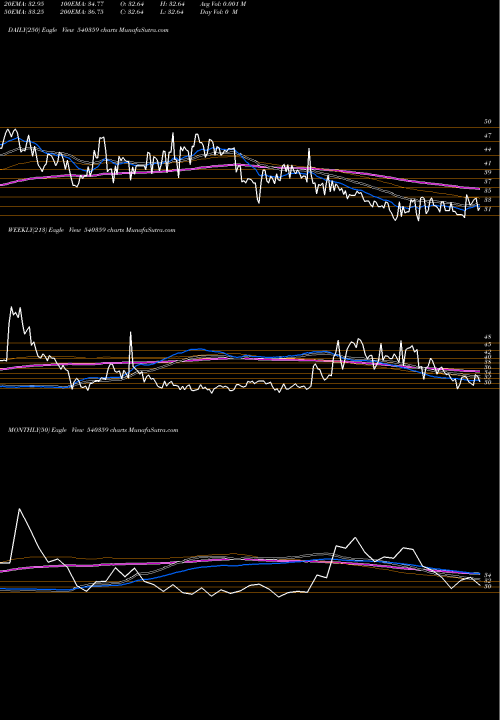
Task: Click the 50 price label on daily axis
Action: click(x=488, y=122)
